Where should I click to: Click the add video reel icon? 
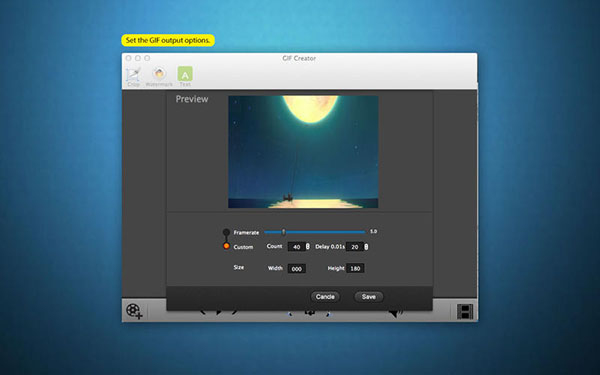click(x=134, y=311)
